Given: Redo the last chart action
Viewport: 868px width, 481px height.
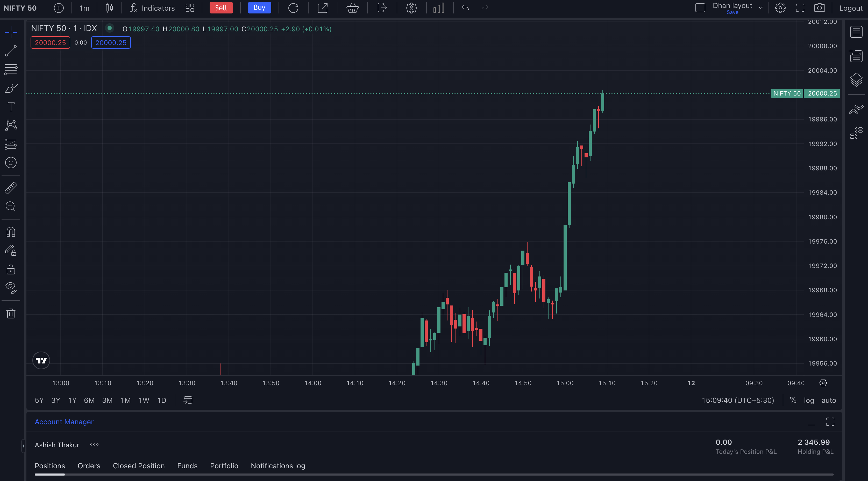Looking at the screenshot, I should coord(485,8).
